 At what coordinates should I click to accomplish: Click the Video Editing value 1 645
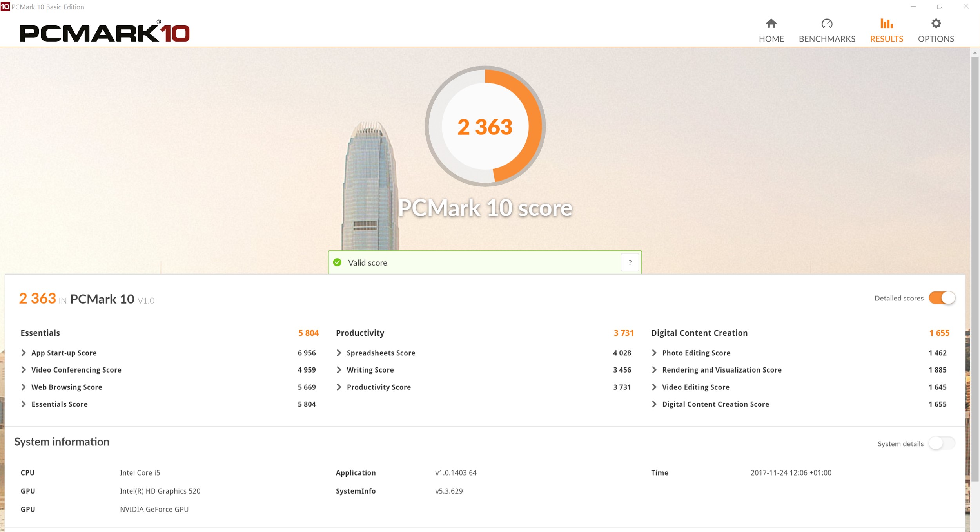point(938,387)
